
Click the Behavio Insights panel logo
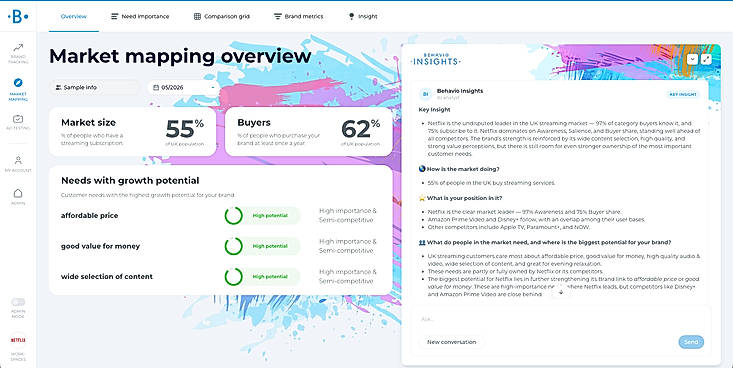[436, 59]
